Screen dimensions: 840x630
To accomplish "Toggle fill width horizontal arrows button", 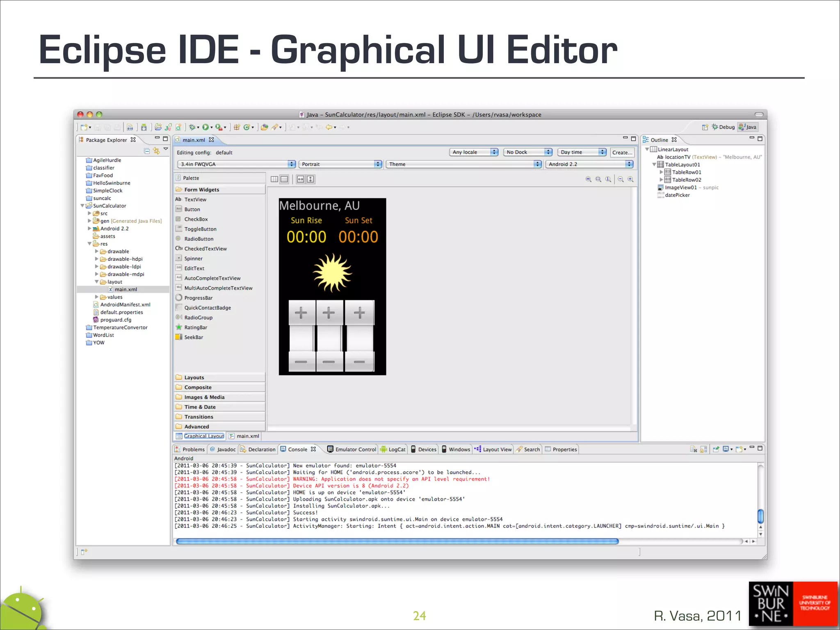I will coord(301,179).
